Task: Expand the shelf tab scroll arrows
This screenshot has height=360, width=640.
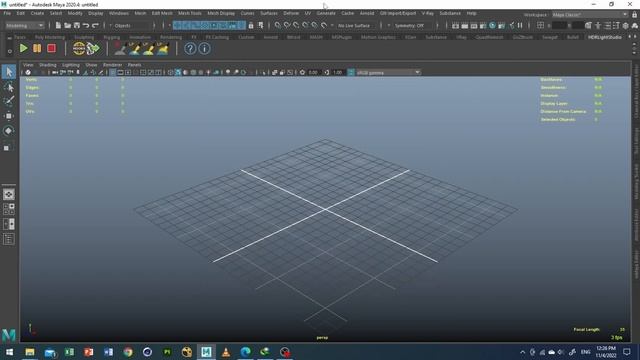Action: [x=631, y=37]
